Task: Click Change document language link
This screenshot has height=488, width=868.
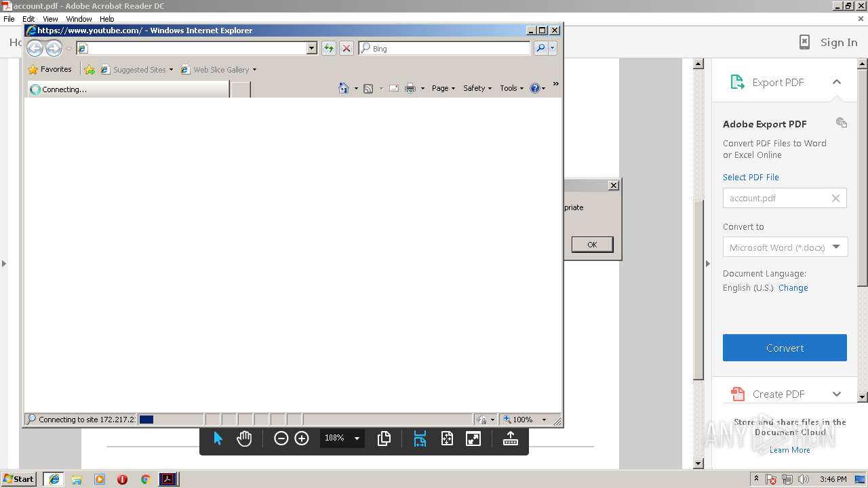Action: pyautogui.click(x=793, y=287)
